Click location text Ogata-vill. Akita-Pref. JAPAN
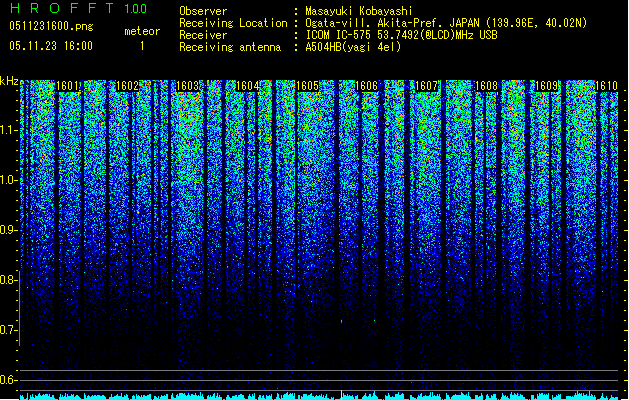This screenshot has width=629, height=400. [x=392, y=23]
